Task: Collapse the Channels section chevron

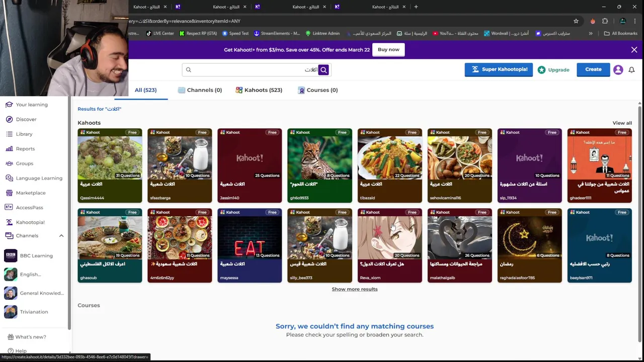Action: tap(61, 236)
